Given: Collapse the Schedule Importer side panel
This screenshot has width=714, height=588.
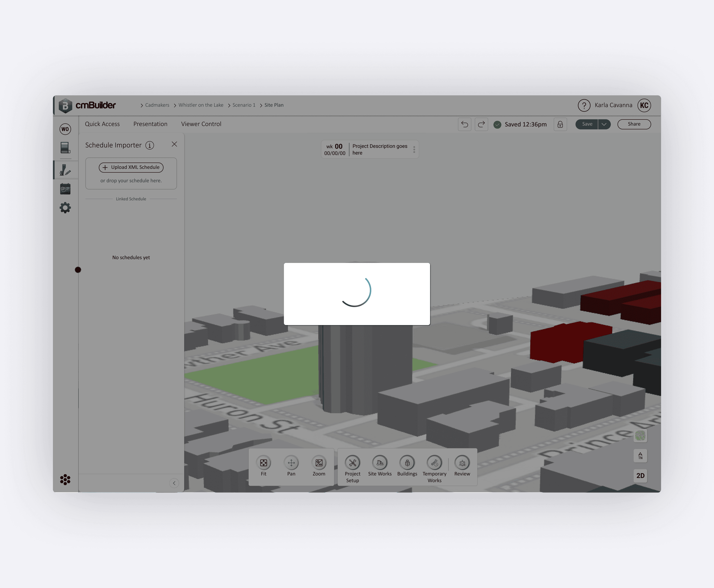Looking at the screenshot, I should point(174,483).
